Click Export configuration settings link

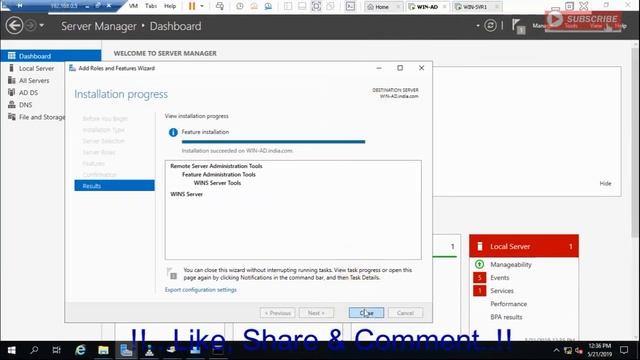coord(200,289)
